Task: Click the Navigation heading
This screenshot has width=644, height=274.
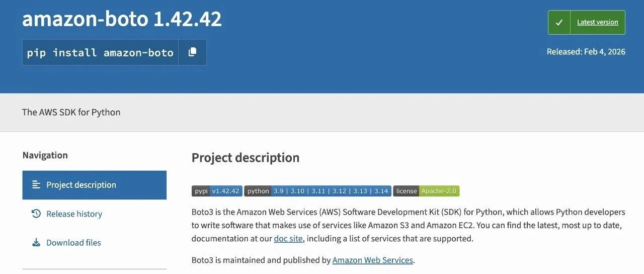Action: [45, 155]
